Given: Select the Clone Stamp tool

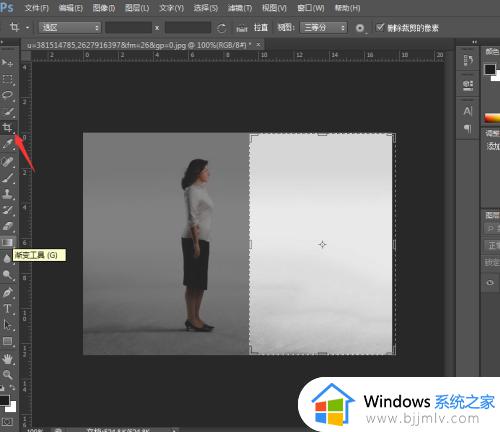Looking at the screenshot, I should pyautogui.click(x=7, y=194).
